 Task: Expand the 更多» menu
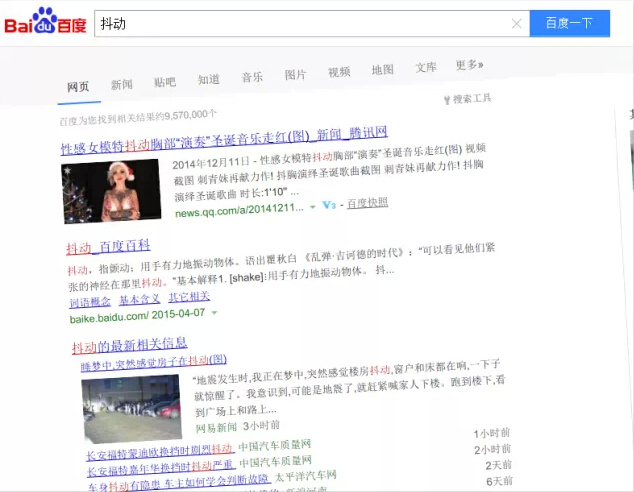tap(469, 65)
